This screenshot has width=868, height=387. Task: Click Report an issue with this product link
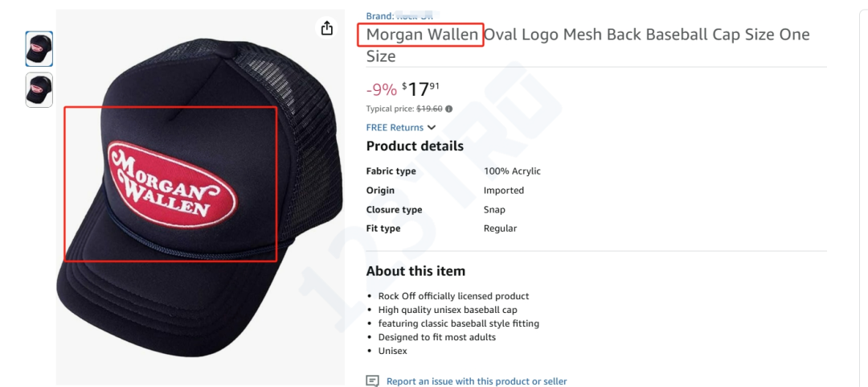click(477, 381)
